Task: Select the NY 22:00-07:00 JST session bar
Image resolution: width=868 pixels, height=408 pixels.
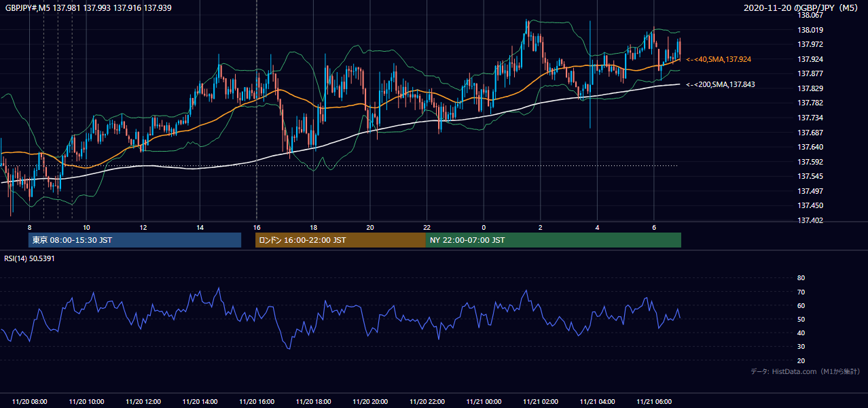Action: click(x=553, y=240)
